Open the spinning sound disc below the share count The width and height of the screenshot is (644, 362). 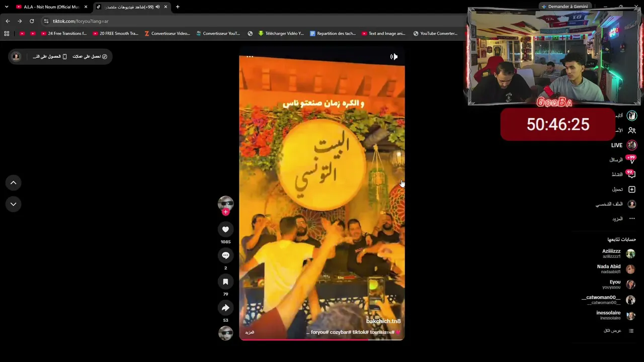(x=225, y=333)
